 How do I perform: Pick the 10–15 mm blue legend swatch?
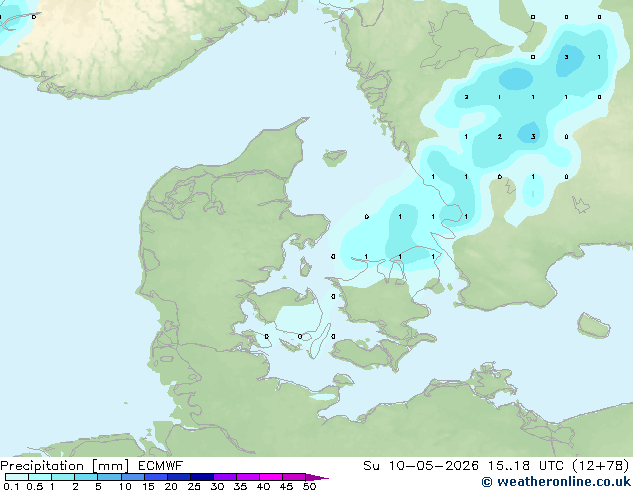[133, 477]
